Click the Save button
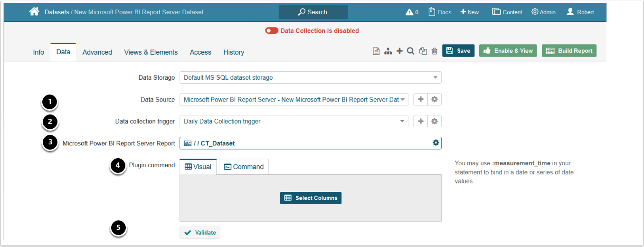Image resolution: width=644 pixels, height=247 pixels. (x=458, y=51)
